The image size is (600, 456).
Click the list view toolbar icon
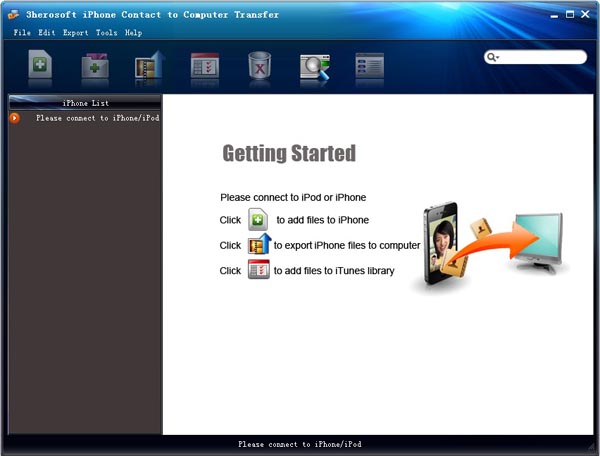click(369, 67)
